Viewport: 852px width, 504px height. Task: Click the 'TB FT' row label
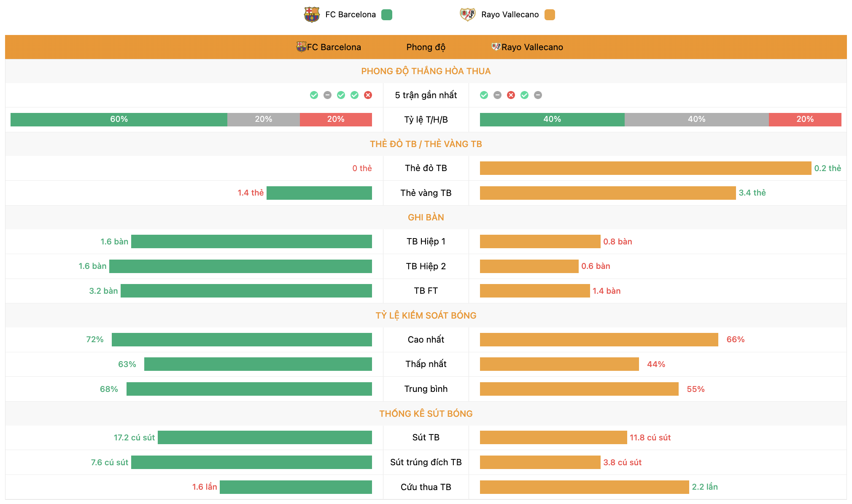click(x=426, y=291)
